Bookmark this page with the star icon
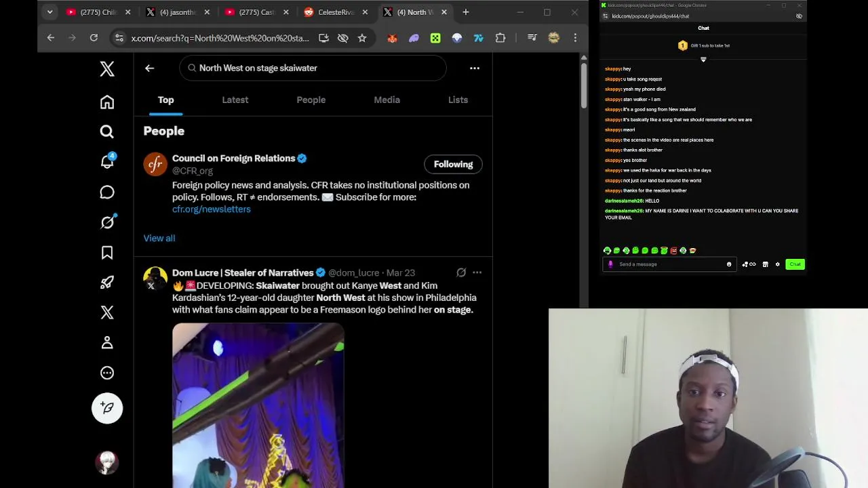This screenshot has width=868, height=488. [x=362, y=39]
